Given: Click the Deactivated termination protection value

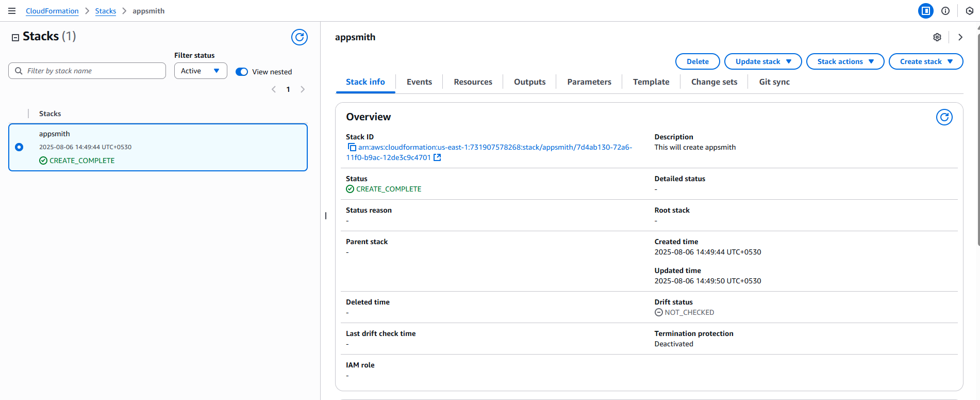Looking at the screenshot, I should (x=674, y=344).
